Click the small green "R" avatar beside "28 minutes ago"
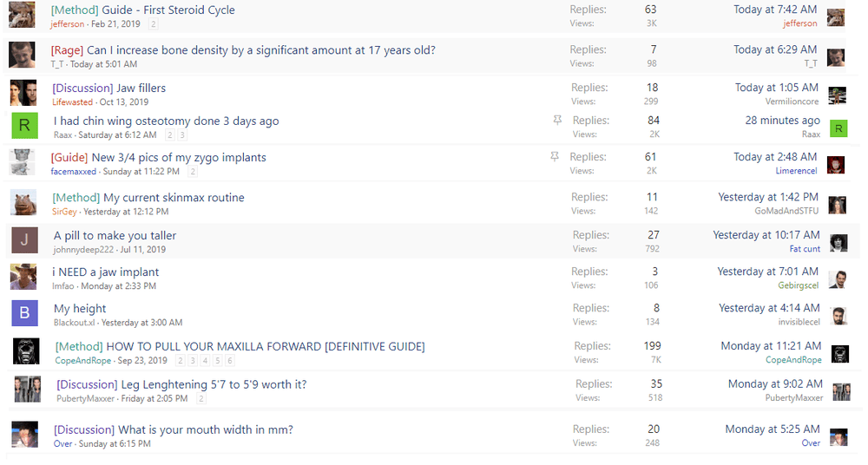 coord(838,128)
